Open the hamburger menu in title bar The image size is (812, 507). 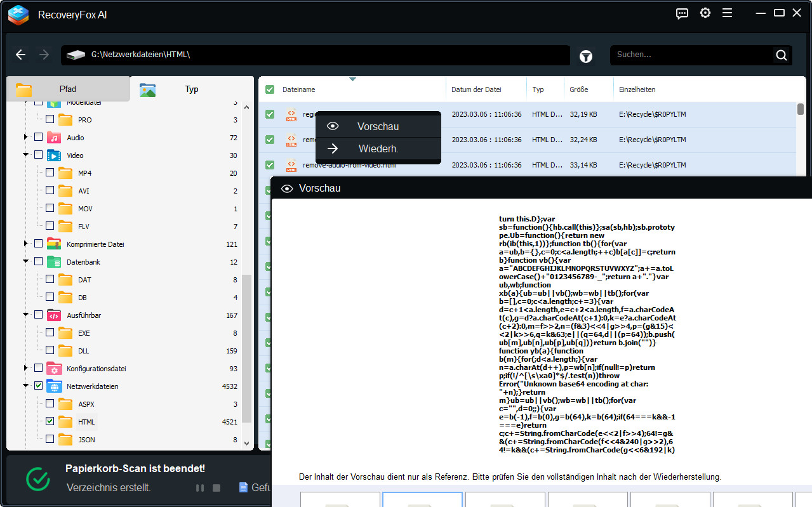(x=728, y=13)
